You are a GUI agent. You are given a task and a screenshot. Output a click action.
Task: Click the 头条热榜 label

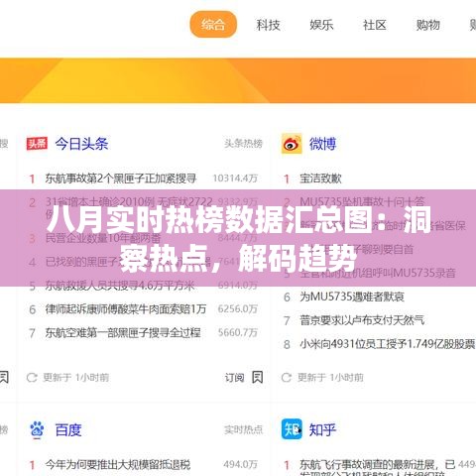tap(244, 144)
